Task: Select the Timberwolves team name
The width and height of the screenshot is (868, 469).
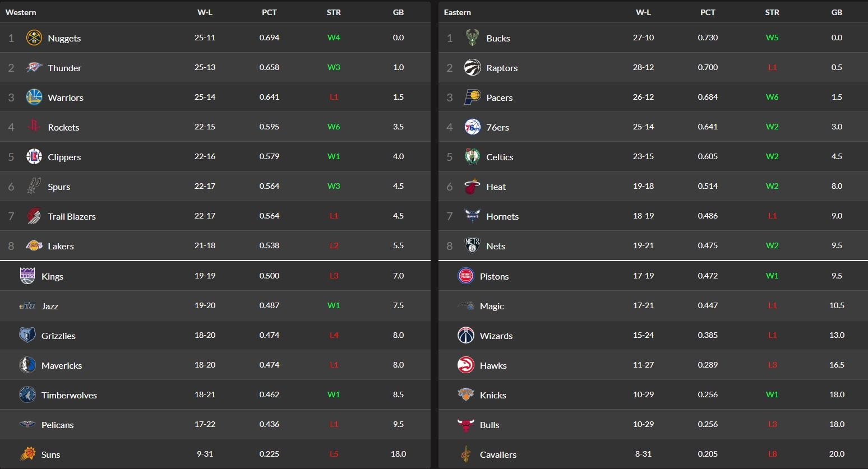Action: [x=69, y=395]
